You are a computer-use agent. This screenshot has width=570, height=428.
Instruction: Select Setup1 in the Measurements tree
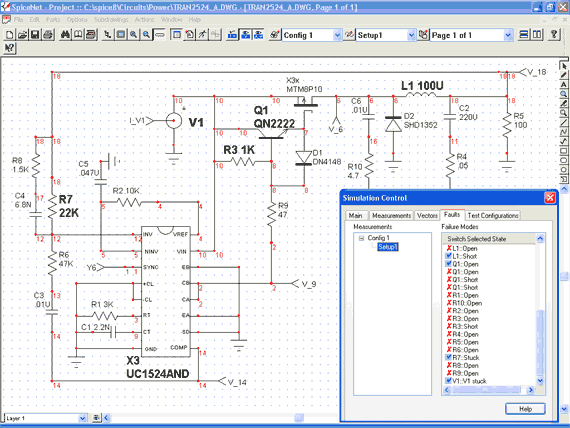(388, 247)
